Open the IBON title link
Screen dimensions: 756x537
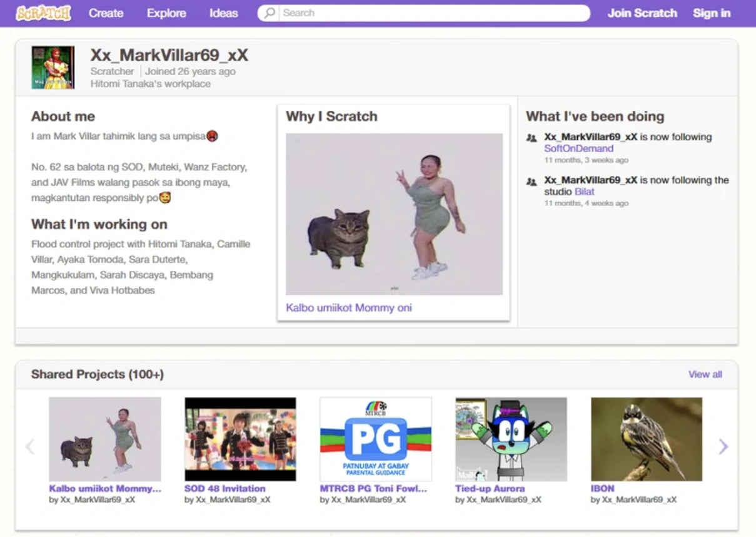[603, 488]
